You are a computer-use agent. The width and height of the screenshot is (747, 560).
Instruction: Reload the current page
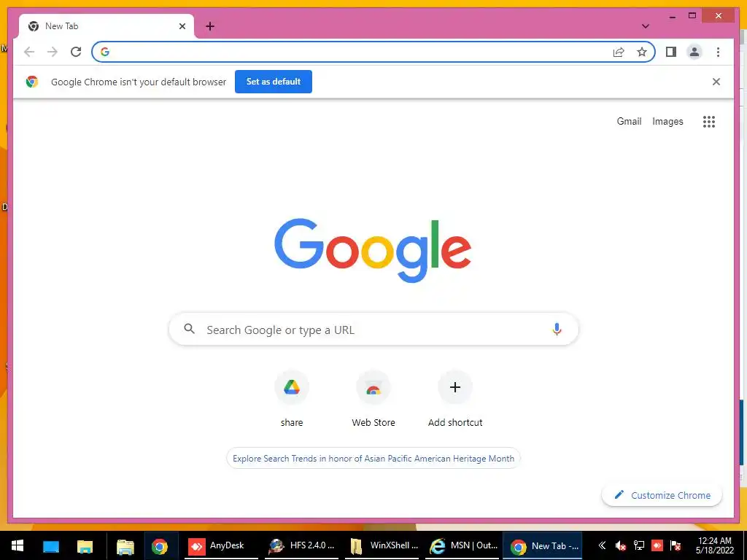coord(76,52)
